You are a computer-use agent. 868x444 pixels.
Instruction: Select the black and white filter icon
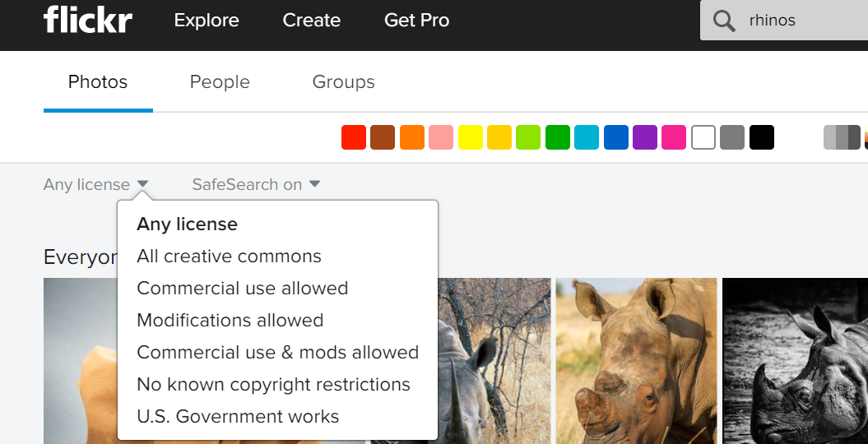(842, 137)
